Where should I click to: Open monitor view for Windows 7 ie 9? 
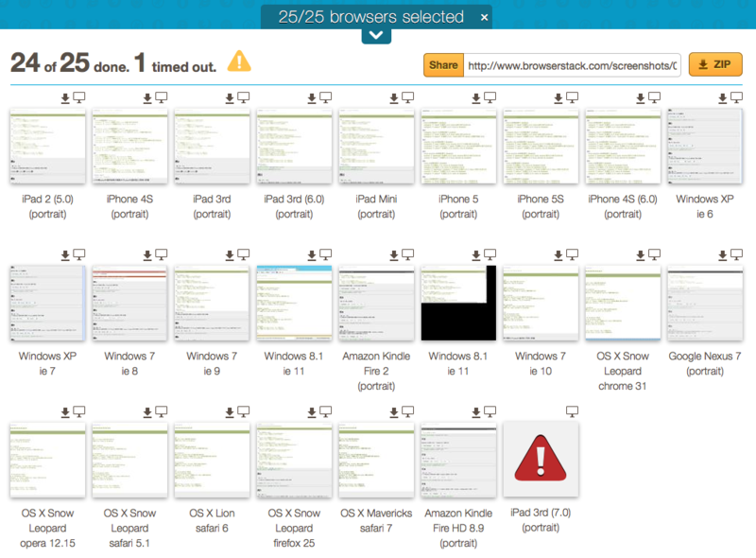click(x=244, y=254)
